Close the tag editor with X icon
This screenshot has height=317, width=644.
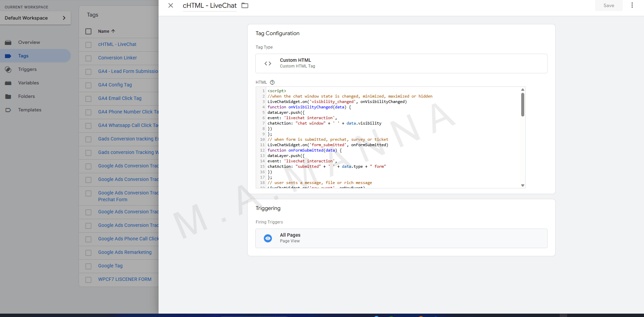tap(171, 5)
